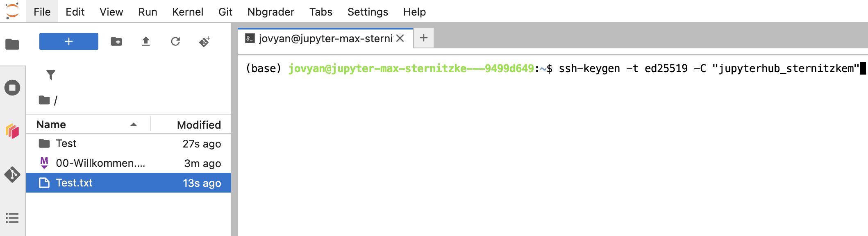This screenshot has height=236, width=868.
Task: Create a new folder in the file browser
Action: coord(116,41)
